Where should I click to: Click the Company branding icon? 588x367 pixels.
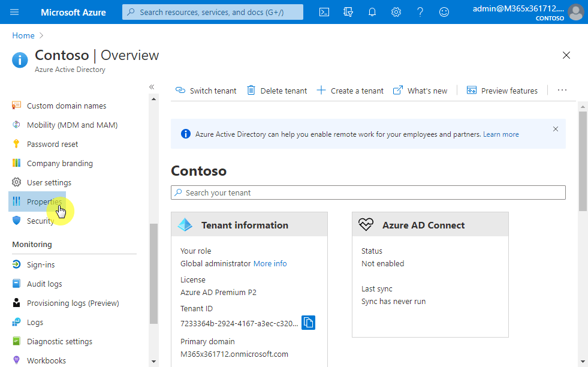click(16, 163)
